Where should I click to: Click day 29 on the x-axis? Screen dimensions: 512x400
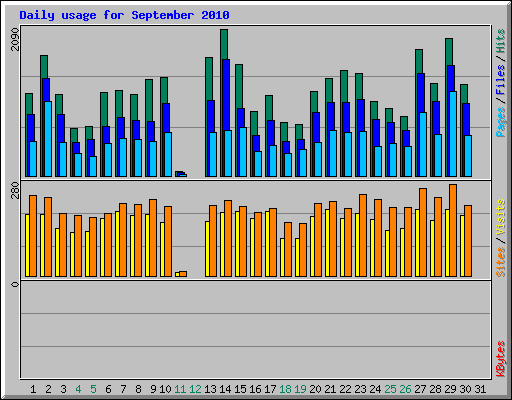(450, 389)
